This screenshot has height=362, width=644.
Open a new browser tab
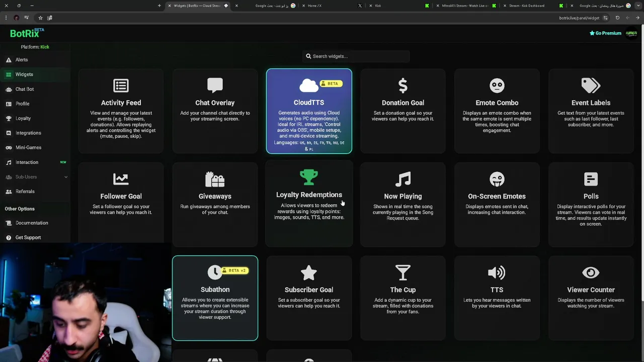click(159, 6)
